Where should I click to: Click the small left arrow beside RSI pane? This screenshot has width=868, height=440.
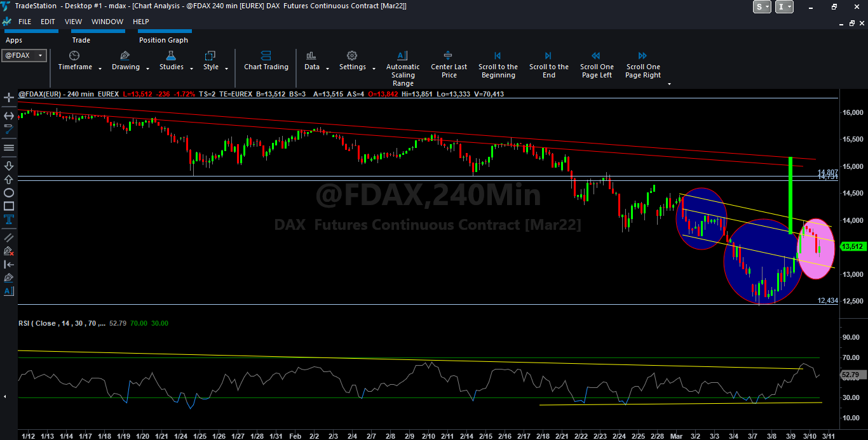click(x=6, y=396)
